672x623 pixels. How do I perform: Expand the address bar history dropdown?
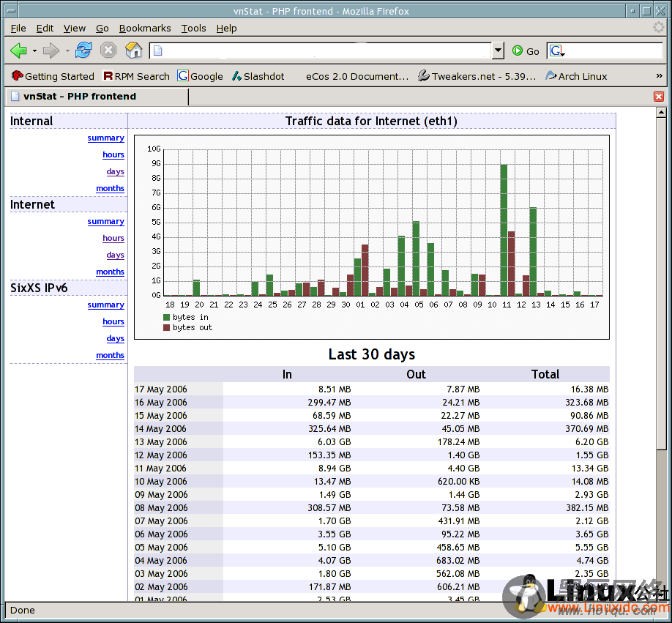point(498,51)
